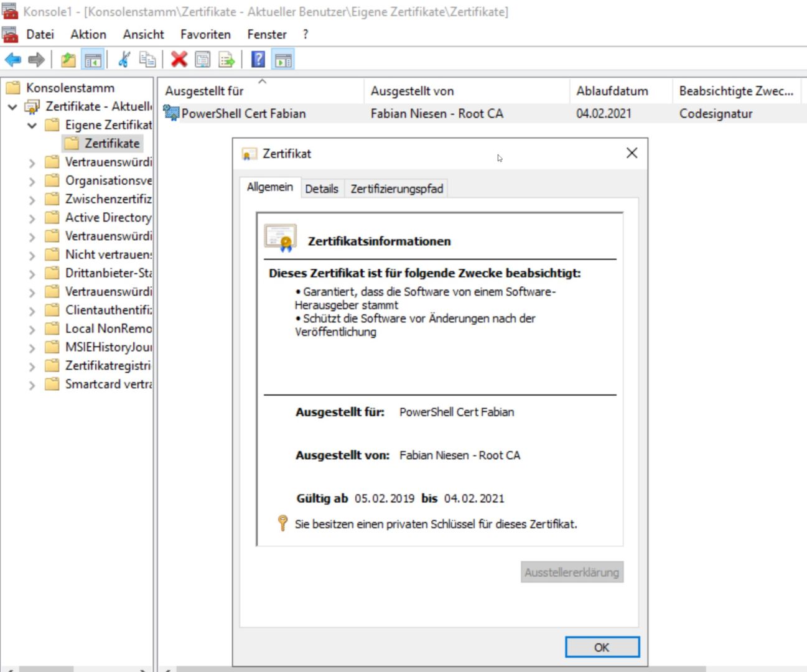Image resolution: width=807 pixels, height=672 pixels.
Task: Expand the Nicht vertrauenswürdige tree node
Action: pyautogui.click(x=32, y=256)
